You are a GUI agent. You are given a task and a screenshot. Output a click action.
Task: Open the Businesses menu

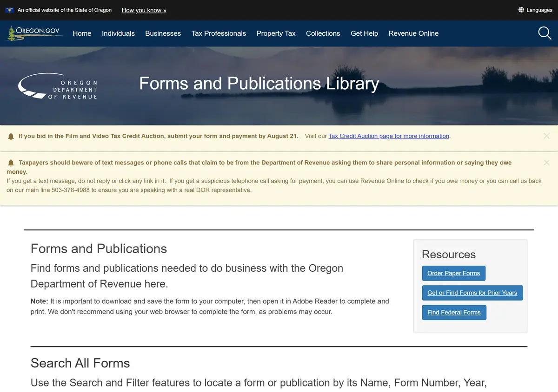[163, 33]
